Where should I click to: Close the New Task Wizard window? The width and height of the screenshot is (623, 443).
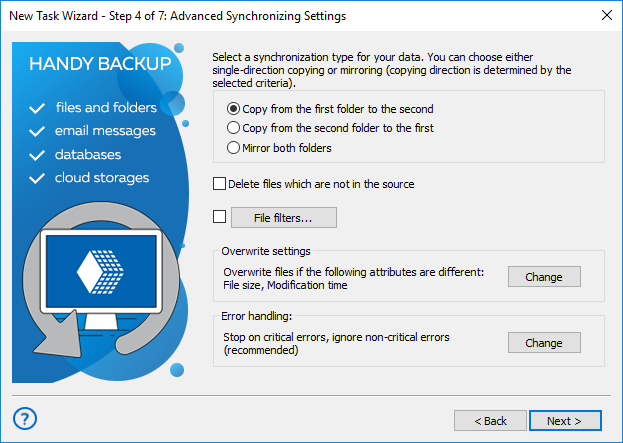click(606, 15)
